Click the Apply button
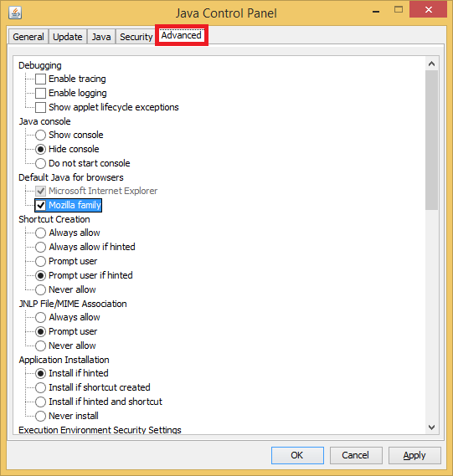Image resolution: width=453 pixels, height=476 pixels. tap(414, 455)
